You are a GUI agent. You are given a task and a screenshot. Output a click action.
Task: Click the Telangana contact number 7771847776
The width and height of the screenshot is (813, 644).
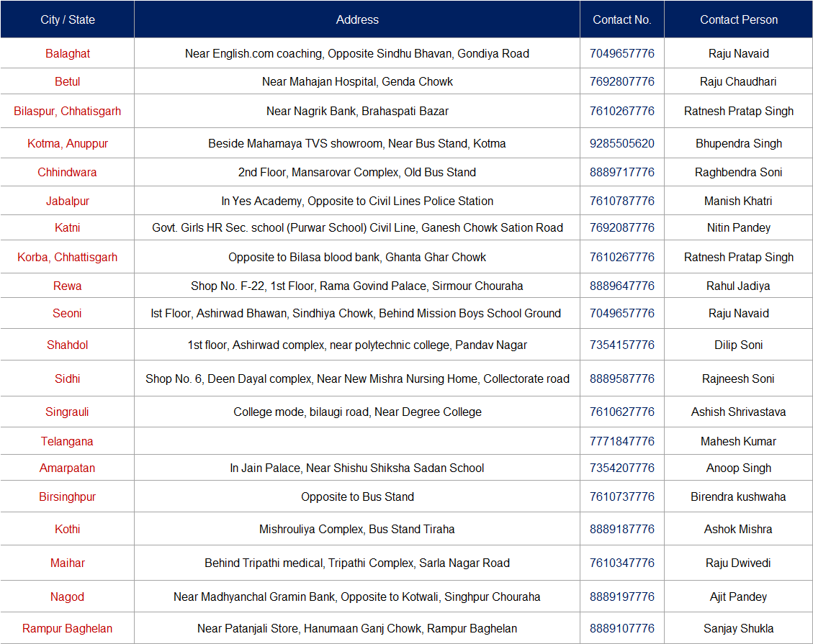621,442
